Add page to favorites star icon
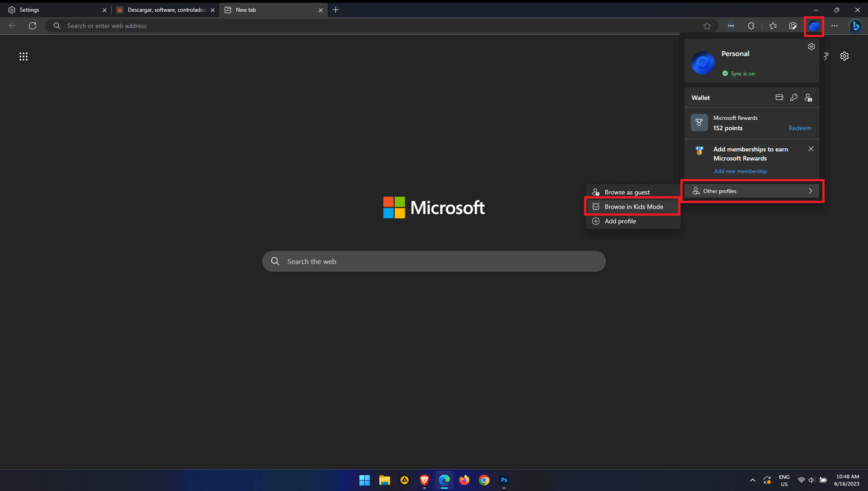868x491 pixels. click(707, 26)
